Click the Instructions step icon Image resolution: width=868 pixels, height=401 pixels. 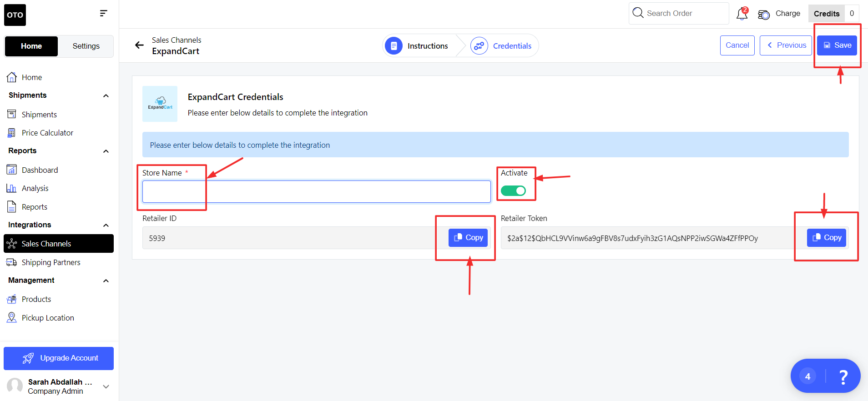(394, 46)
